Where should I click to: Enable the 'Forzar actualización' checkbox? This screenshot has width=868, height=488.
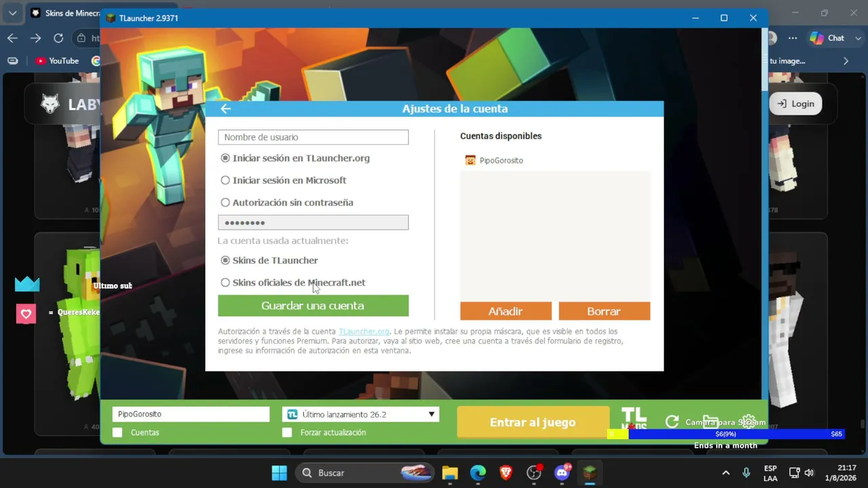(x=287, y=432)
